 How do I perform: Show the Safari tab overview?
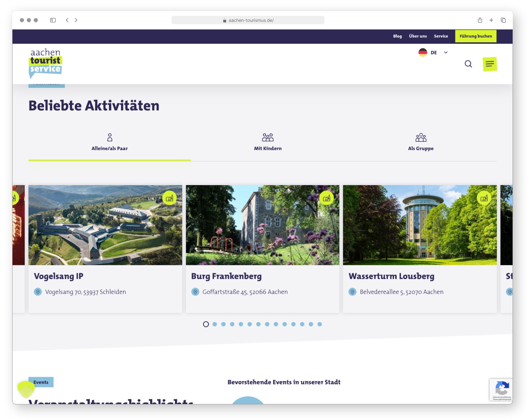click(503, 20)
